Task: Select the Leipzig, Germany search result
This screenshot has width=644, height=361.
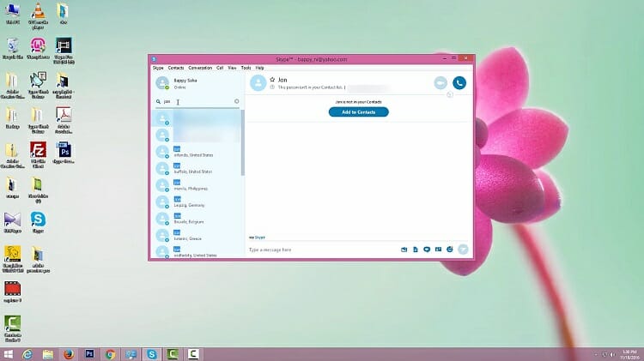Action: (x=197, y=202)
